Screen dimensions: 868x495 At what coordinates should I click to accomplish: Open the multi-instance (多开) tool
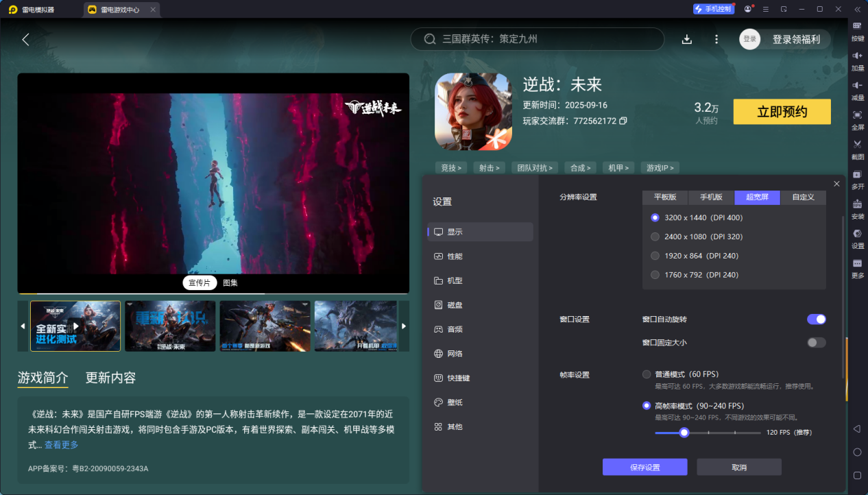pos(857,178)
